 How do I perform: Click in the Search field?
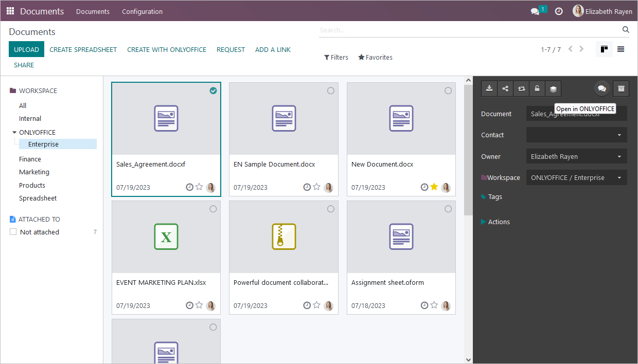pos(469,30)
